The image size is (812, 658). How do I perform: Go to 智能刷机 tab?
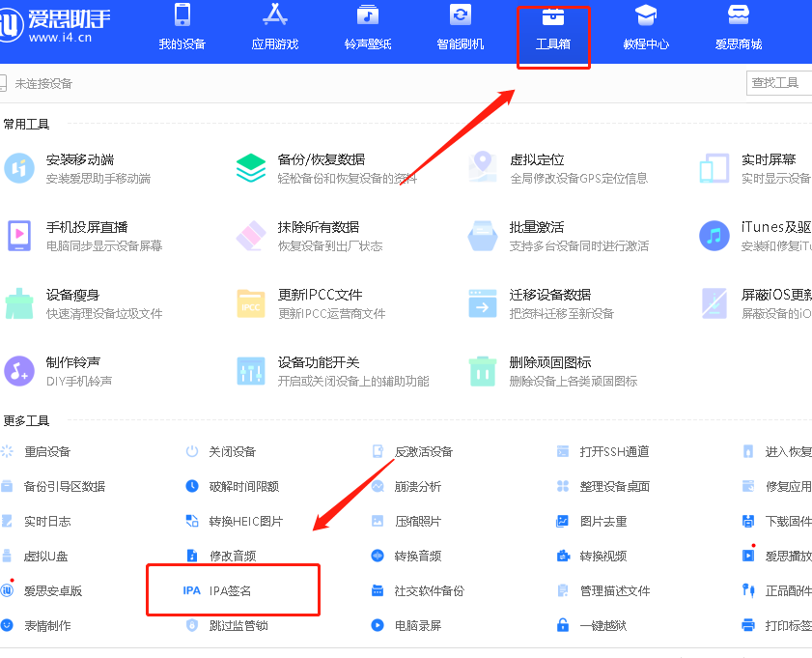[x=461, y=27]
